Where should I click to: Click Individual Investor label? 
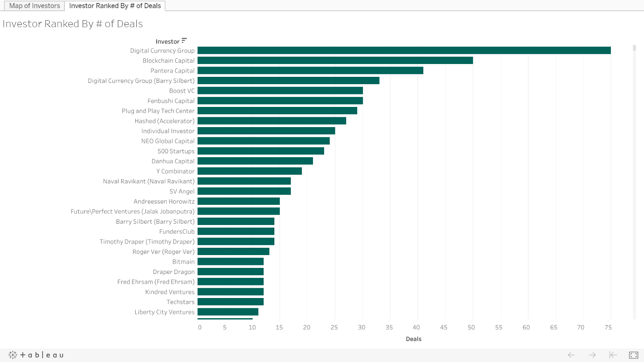pyautogui.click(x=168, y=131)
